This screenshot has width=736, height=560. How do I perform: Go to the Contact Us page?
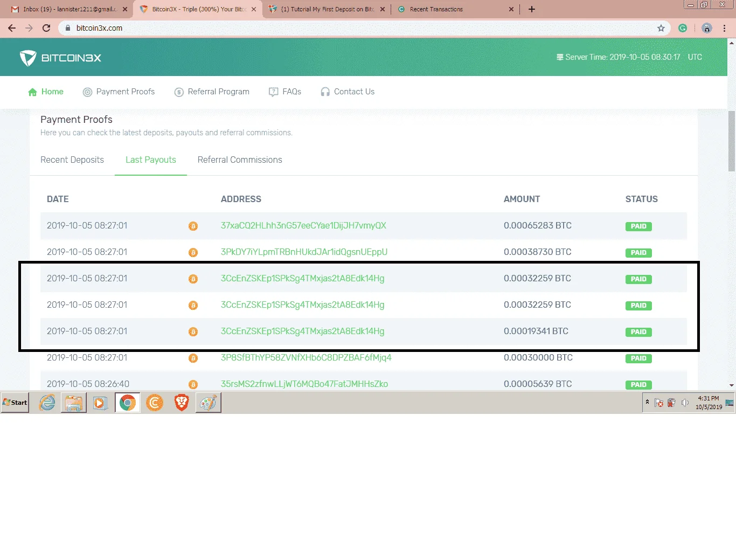click(348, 92)
